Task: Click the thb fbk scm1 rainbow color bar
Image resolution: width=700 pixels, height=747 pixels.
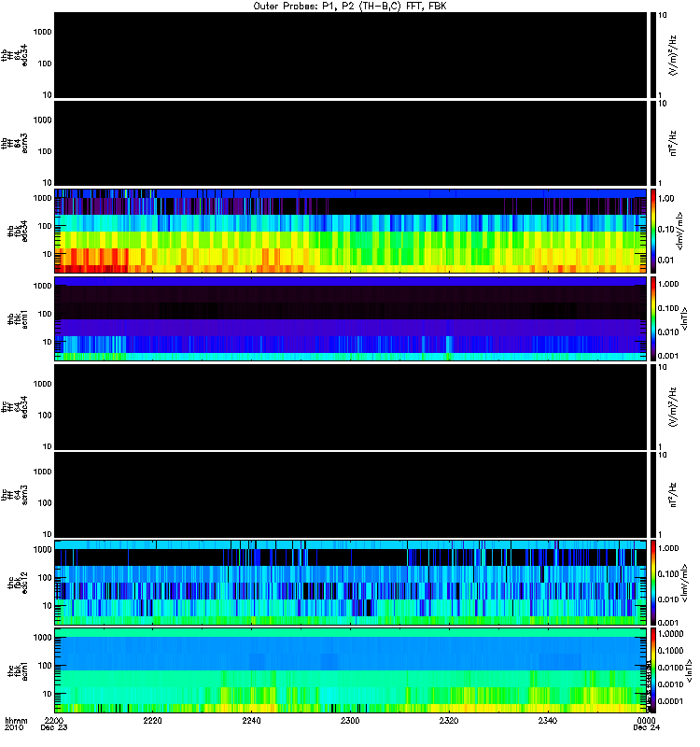Action: point(652,319)
